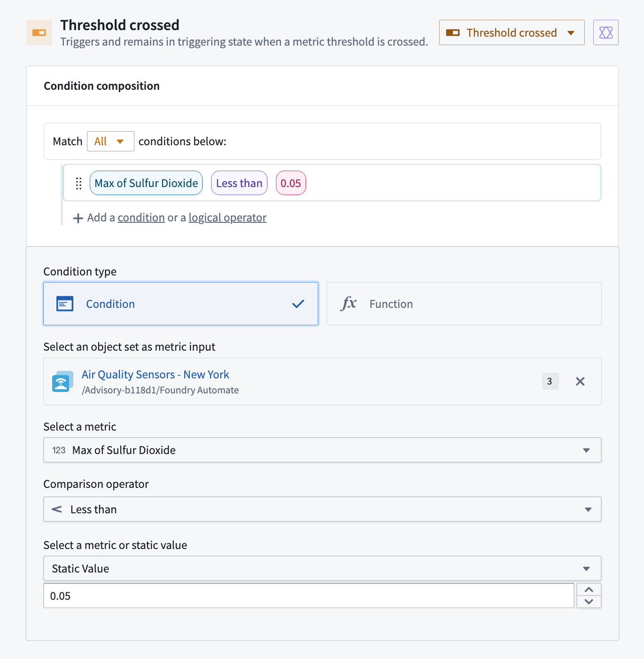
Task: Grab the drag handle beside the condition row
Action: pos(79,183)
